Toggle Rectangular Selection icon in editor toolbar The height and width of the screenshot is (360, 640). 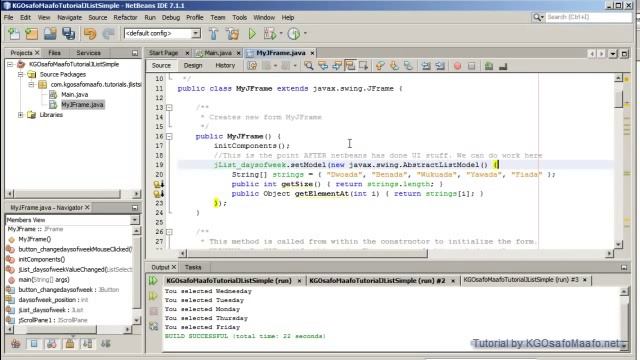coord(364,66)
